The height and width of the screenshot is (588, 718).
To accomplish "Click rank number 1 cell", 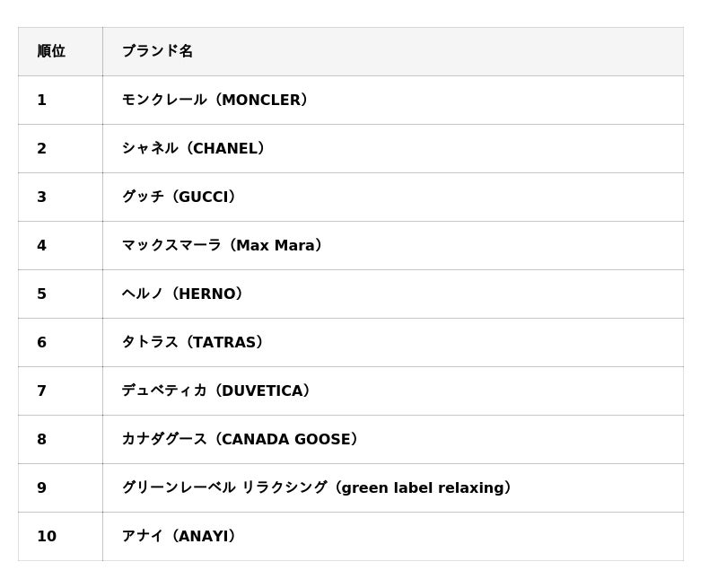I will (42, 100).
